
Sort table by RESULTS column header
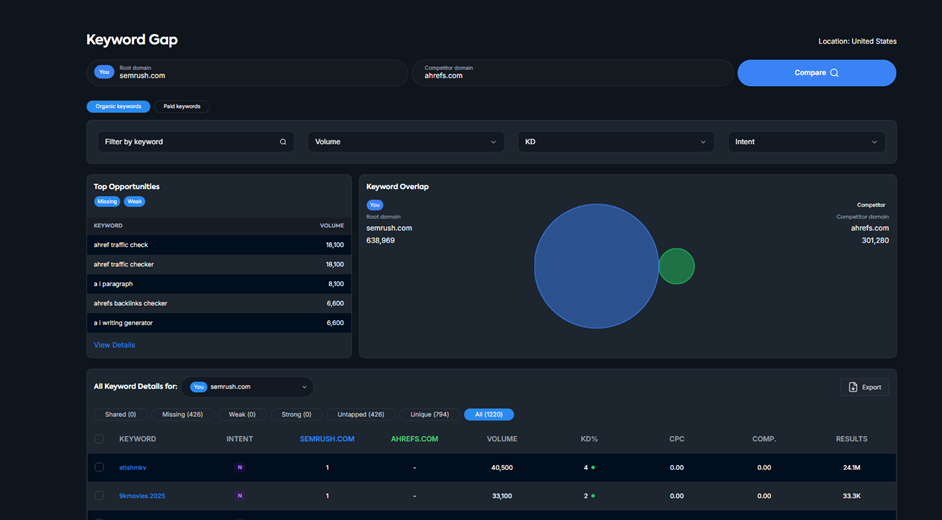(851, 439)
